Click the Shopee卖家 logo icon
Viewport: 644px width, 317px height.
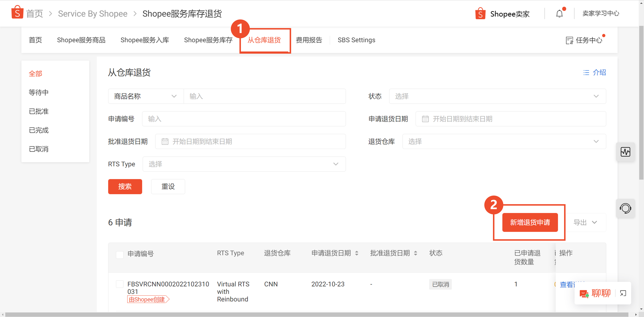(480, 13)
